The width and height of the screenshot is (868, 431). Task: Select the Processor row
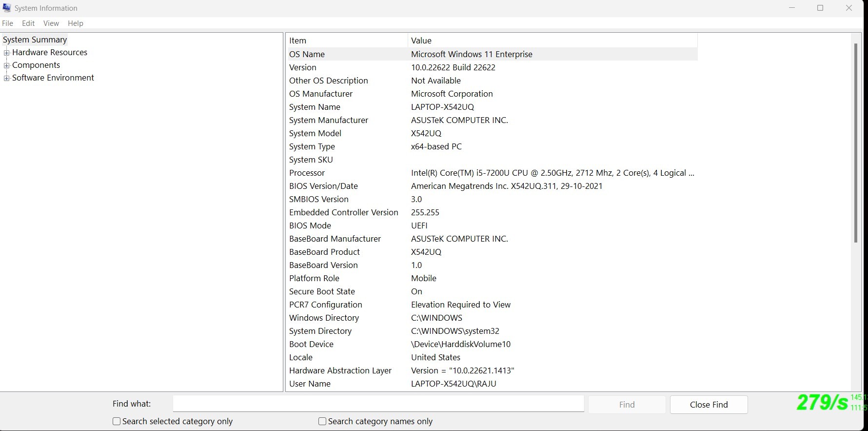[492, 173]
